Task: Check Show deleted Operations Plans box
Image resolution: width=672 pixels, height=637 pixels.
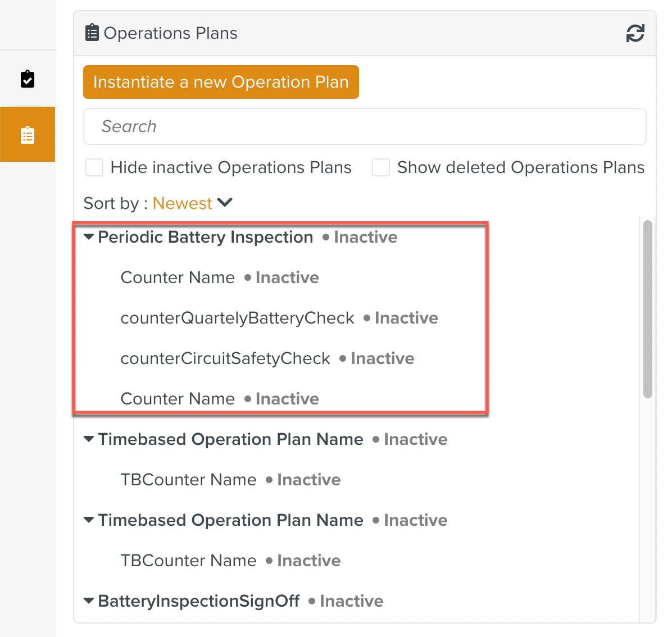Action: click(381, 167)
